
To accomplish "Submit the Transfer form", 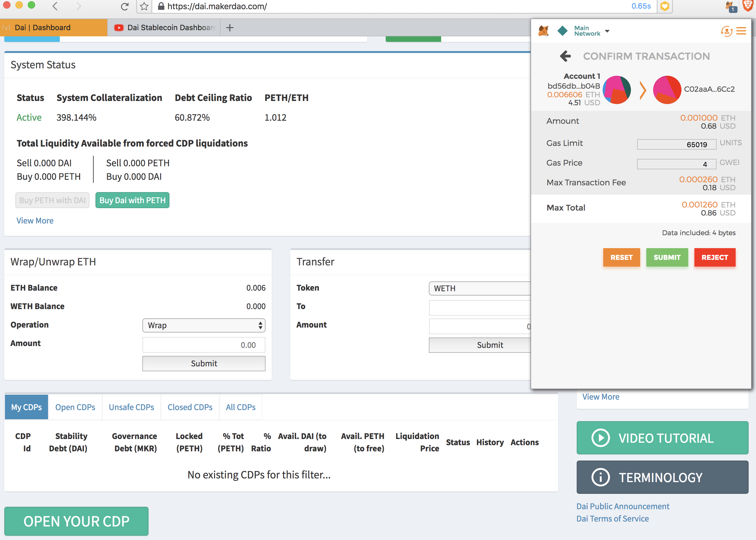I will pos(479,345).
